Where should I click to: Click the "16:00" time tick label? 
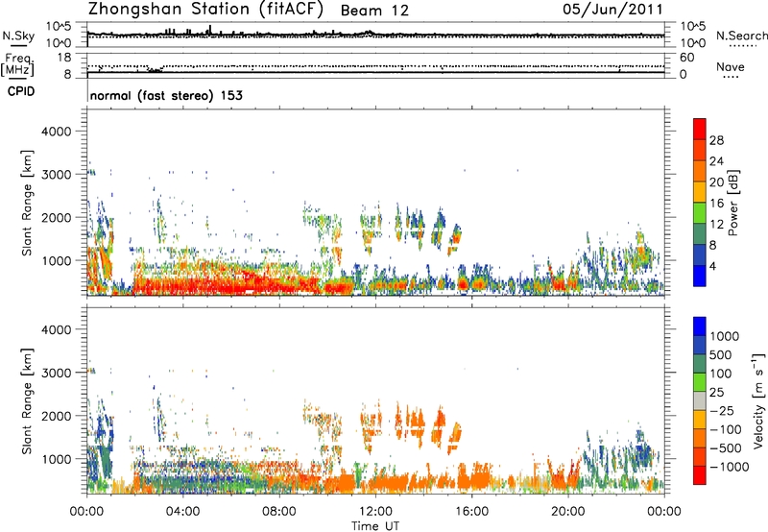471,512
